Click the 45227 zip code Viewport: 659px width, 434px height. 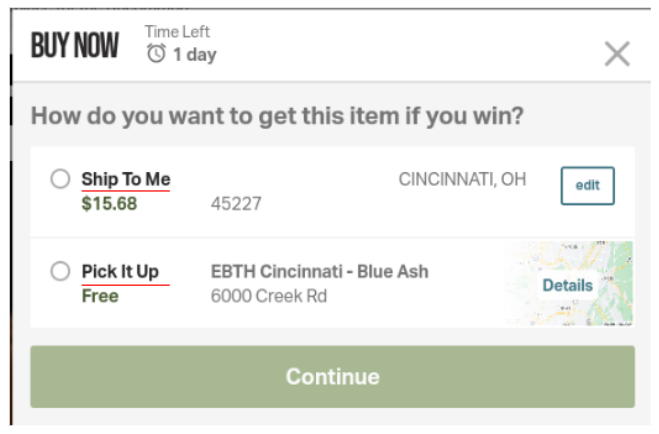(236, 204)
